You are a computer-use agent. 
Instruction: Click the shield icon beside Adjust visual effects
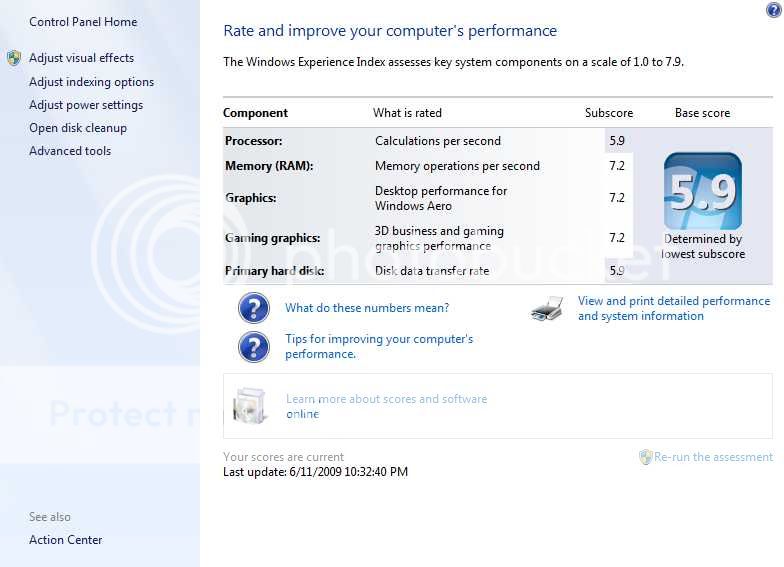point(14,58)
